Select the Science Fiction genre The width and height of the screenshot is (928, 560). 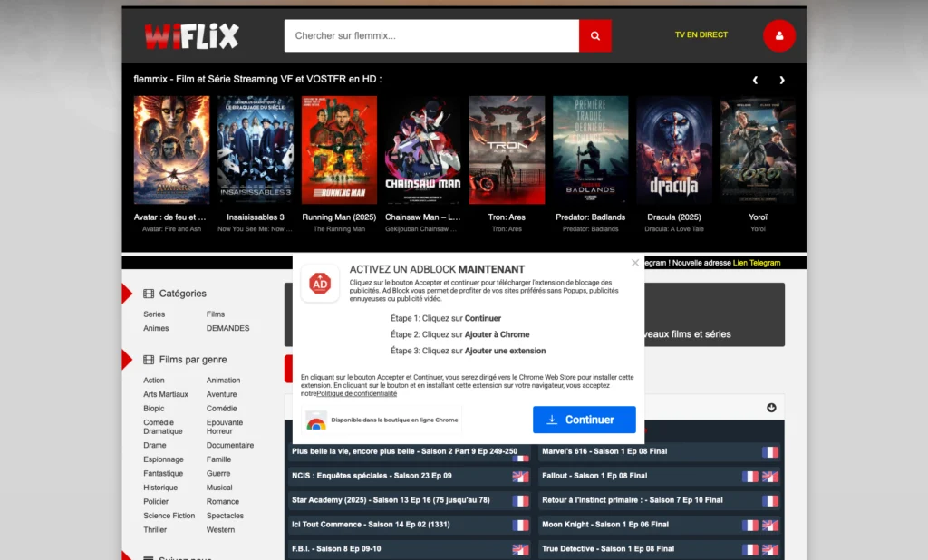pos(169,517)
